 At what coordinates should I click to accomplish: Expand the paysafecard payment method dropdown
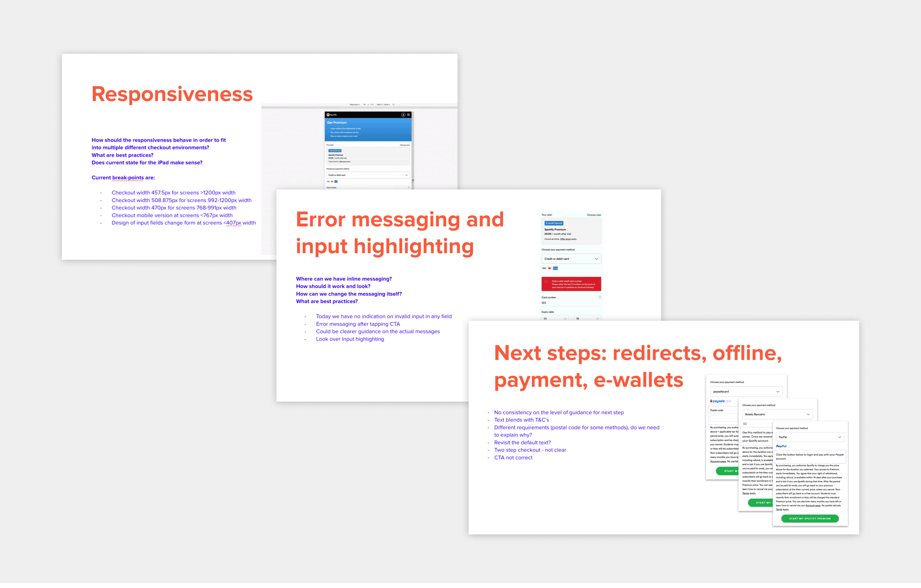pyautogui.click(x=746, y=391)
